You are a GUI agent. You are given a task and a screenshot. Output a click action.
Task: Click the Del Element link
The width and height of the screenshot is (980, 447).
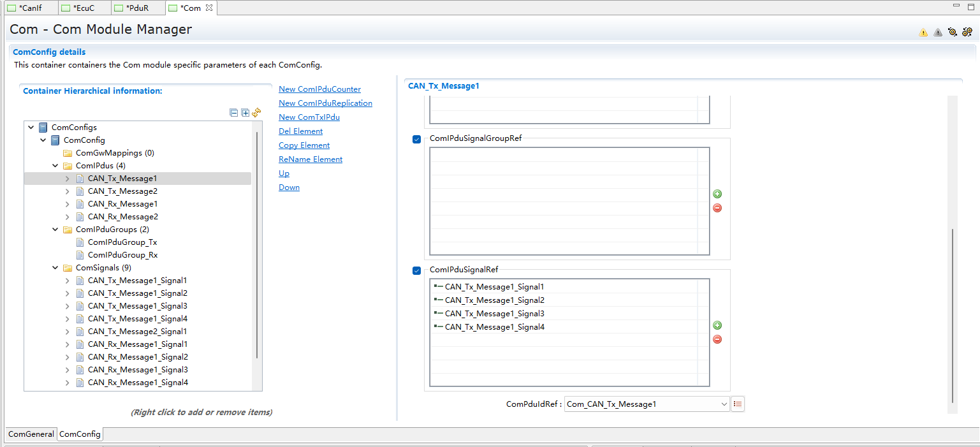point(300,131)
